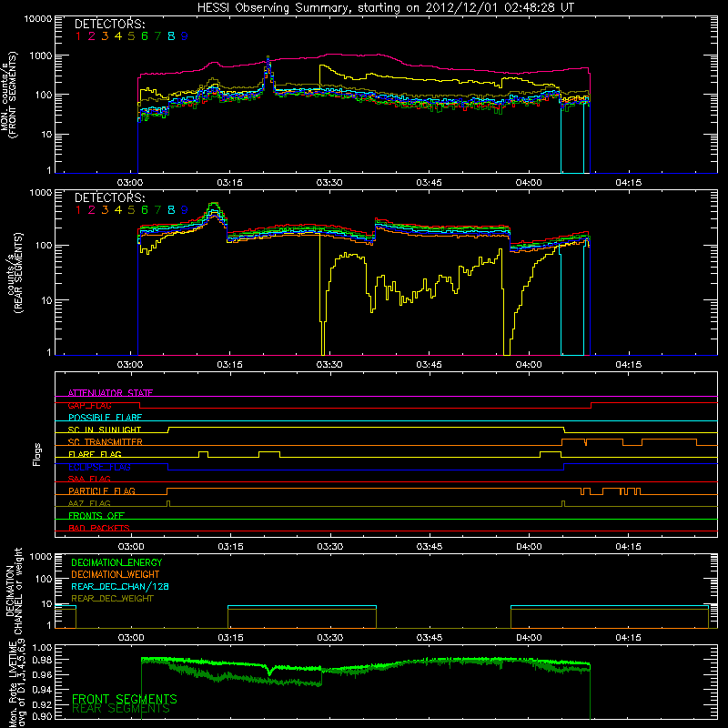Click detector 2 legend number in front segments panel

92,36
